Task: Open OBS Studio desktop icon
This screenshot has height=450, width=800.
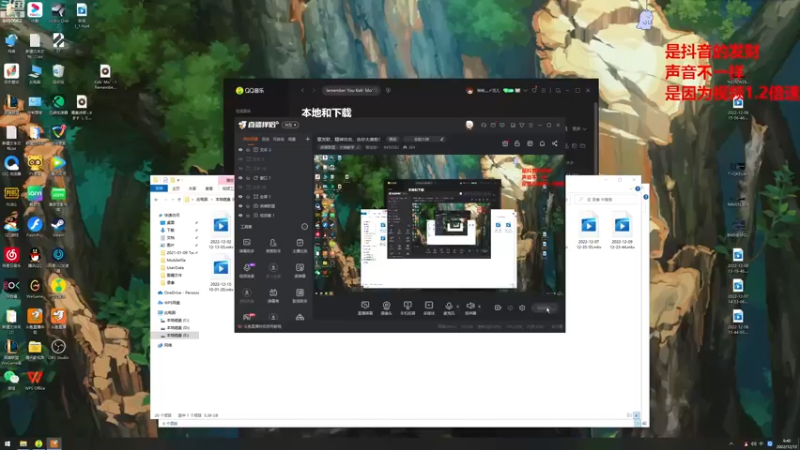Action: coord(58,349)
